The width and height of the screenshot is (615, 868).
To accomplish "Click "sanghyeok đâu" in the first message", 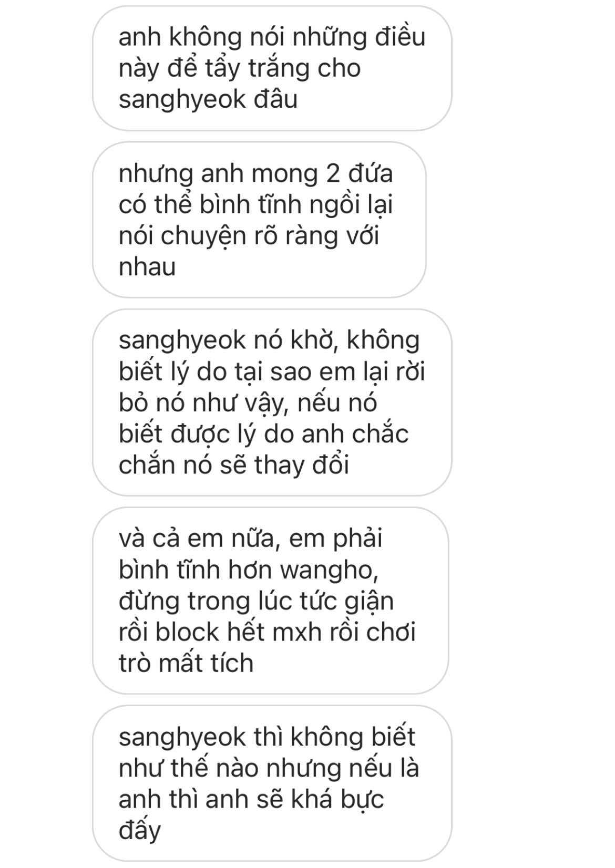I will point(208,100).
